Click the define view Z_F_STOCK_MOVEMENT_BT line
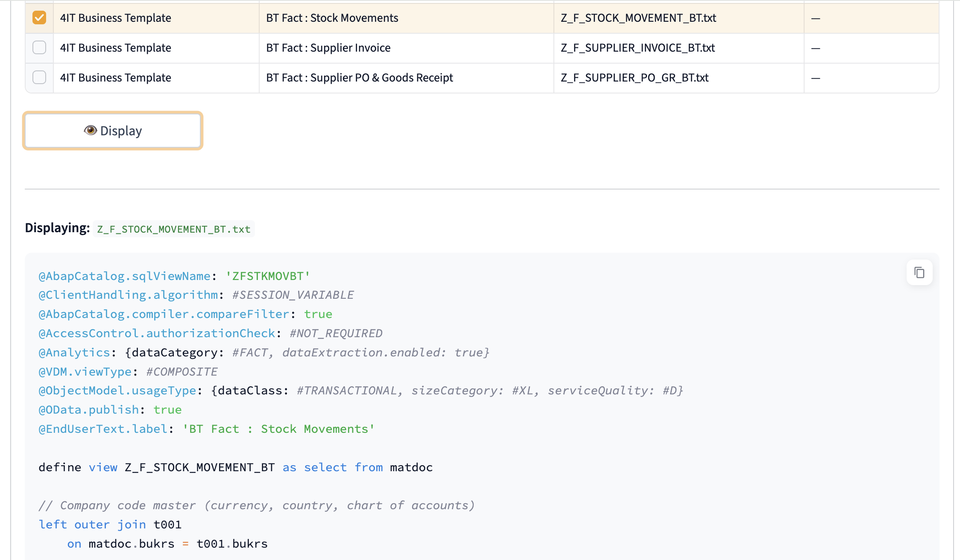 [235, 467]
